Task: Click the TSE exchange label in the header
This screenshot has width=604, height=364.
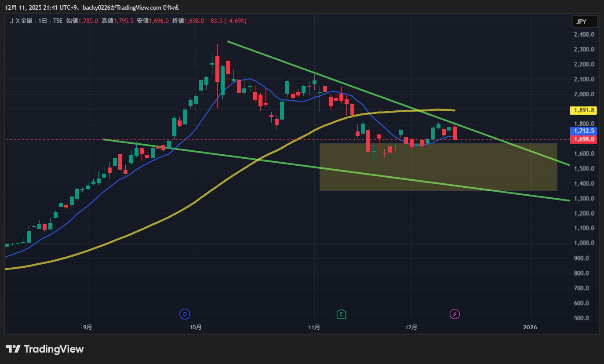Action: (58, 21)
